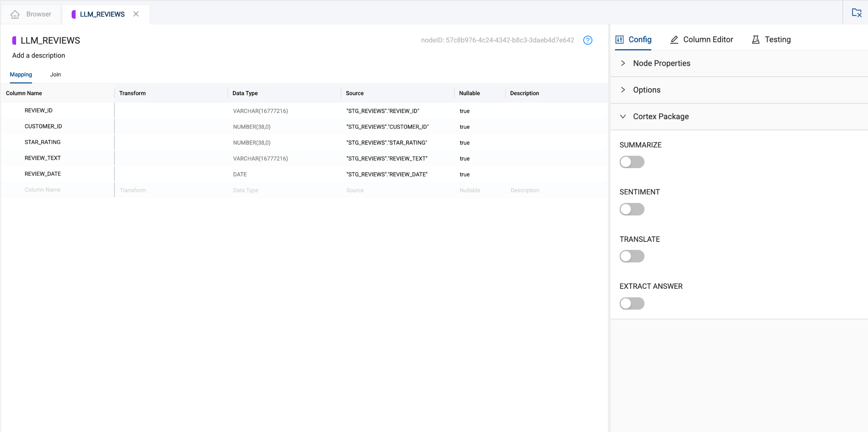Close the LLM_REVIEWS tab
Viewport: 868px width, 432px height.
[x=136, y=14]
